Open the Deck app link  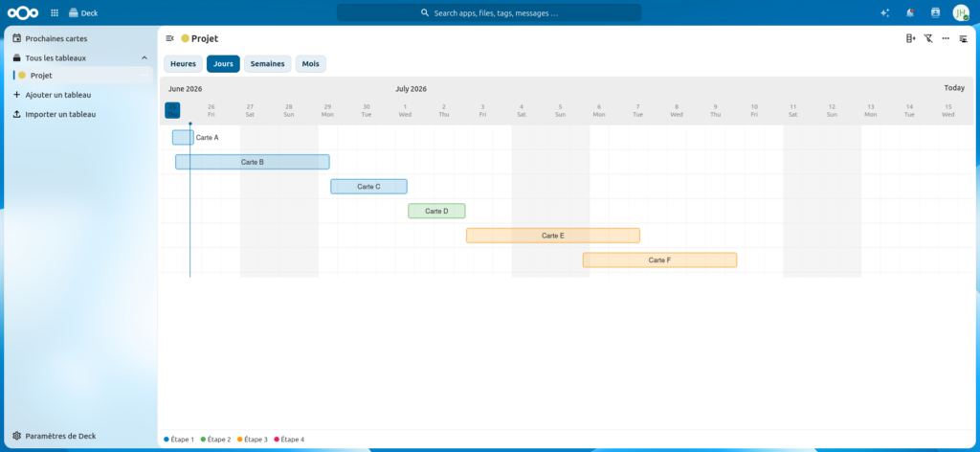tap(83, 12)
